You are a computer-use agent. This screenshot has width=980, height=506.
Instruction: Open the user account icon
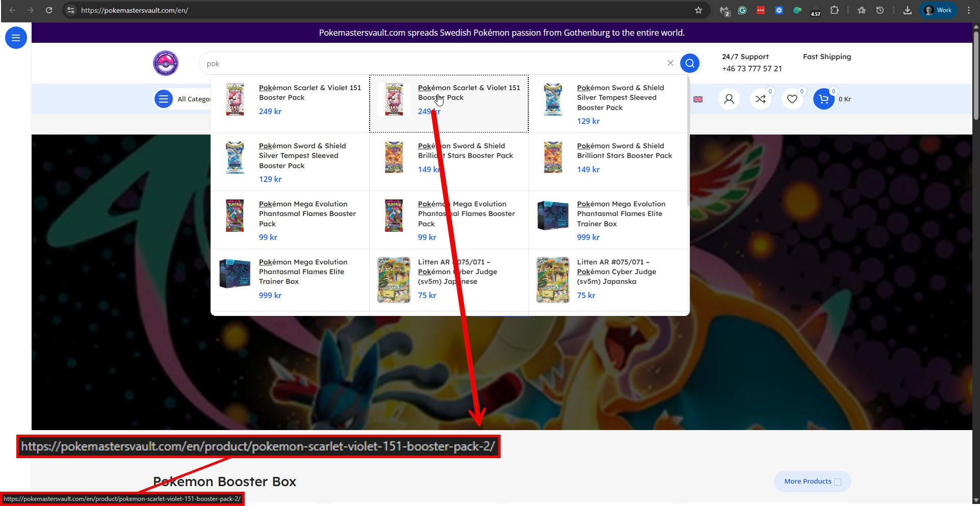point(729,99)
